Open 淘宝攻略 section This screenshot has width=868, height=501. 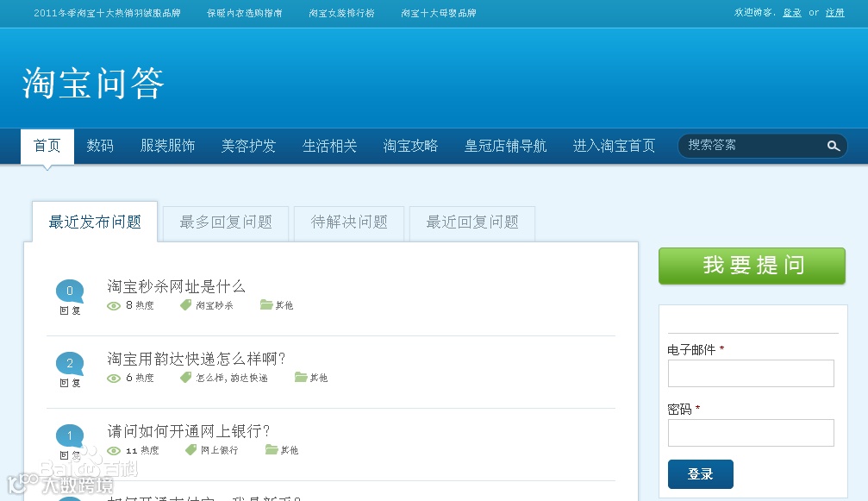tap(411, 146)
